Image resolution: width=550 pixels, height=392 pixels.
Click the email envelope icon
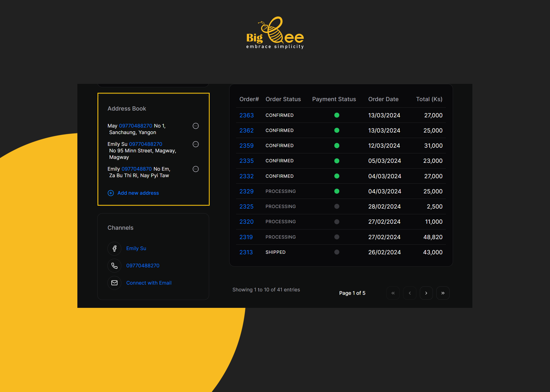[x=114, y=283]
